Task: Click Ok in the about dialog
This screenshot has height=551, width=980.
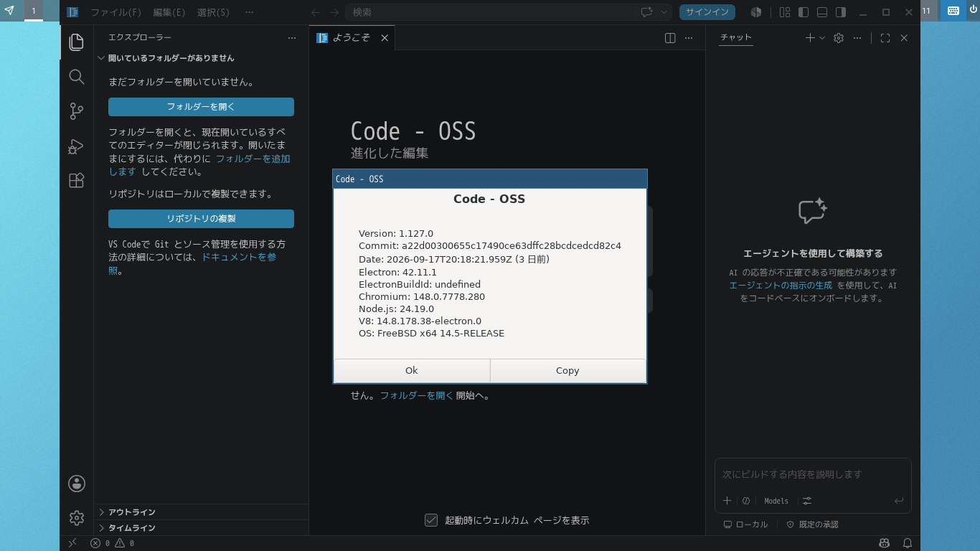Action: point(412,371)
